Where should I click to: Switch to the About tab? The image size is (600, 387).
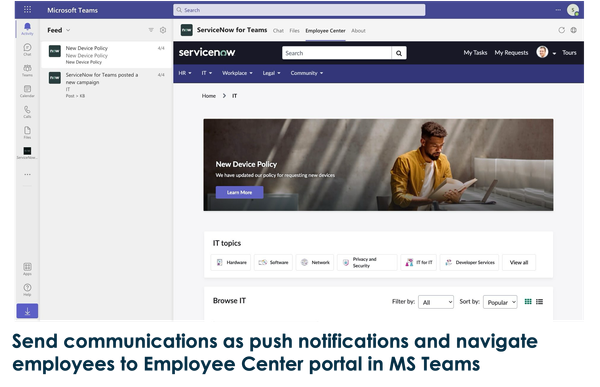(358, 31)
